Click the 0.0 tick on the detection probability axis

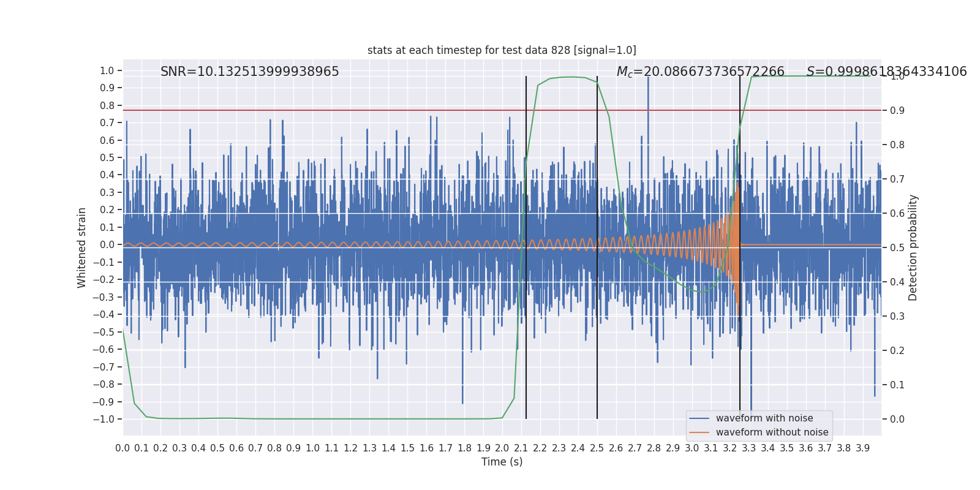click(897, 419)
